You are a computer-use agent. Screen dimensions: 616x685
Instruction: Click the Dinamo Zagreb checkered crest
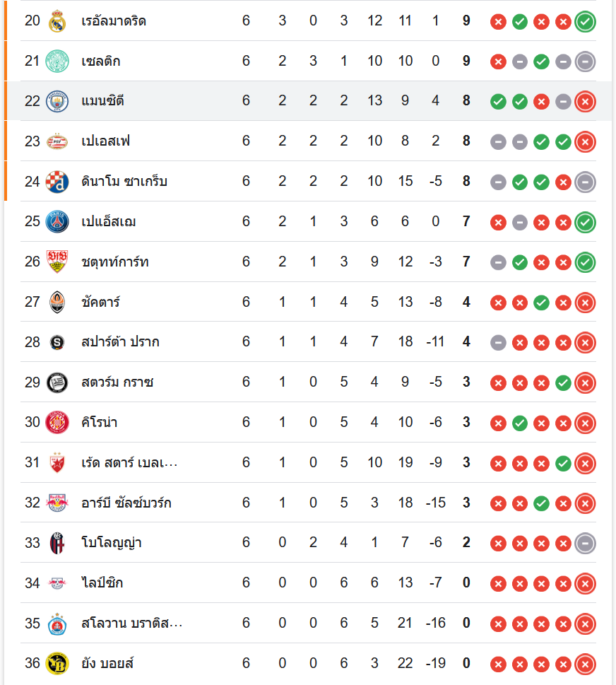(57, 182)
